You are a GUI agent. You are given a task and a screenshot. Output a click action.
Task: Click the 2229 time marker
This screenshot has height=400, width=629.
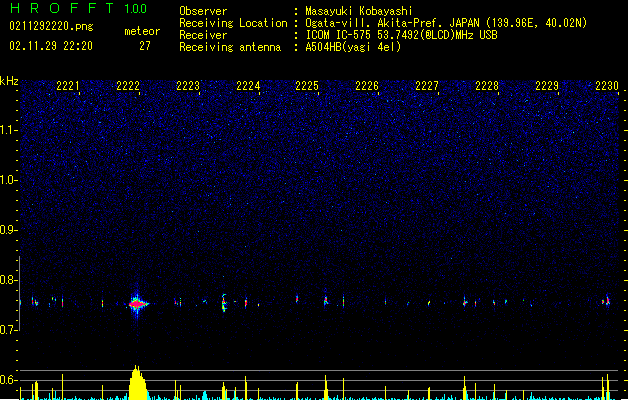point(547,86)
